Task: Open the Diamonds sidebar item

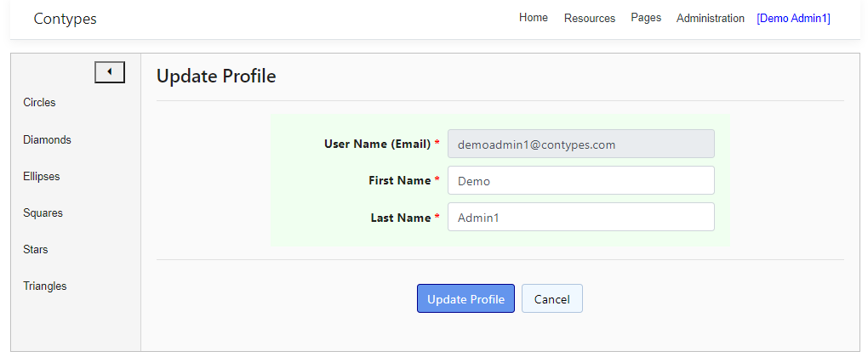Action: coord(47,139)
